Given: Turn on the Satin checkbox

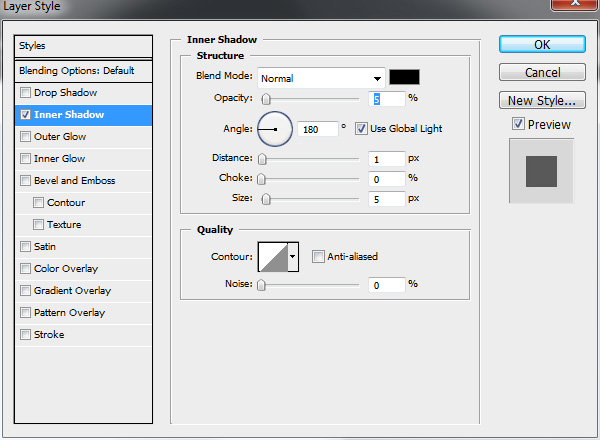Looking at the screenshot, I should tap(26, 246).
